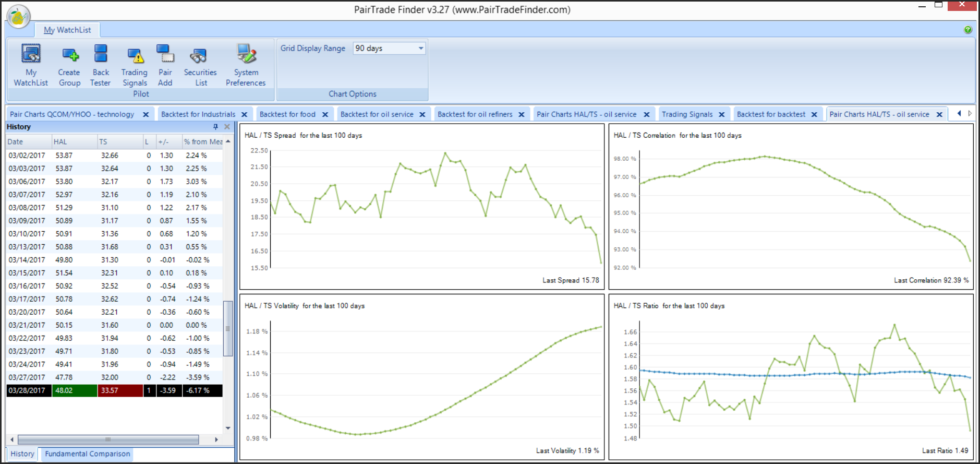Close the Backtest for food tab
This screenshot has height=464, width=980.
[325, 114]
